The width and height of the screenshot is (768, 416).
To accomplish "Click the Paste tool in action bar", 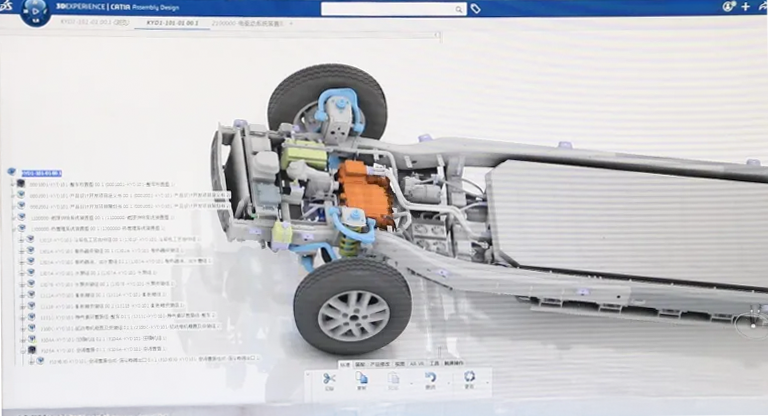I will click(x=394, y=378).
